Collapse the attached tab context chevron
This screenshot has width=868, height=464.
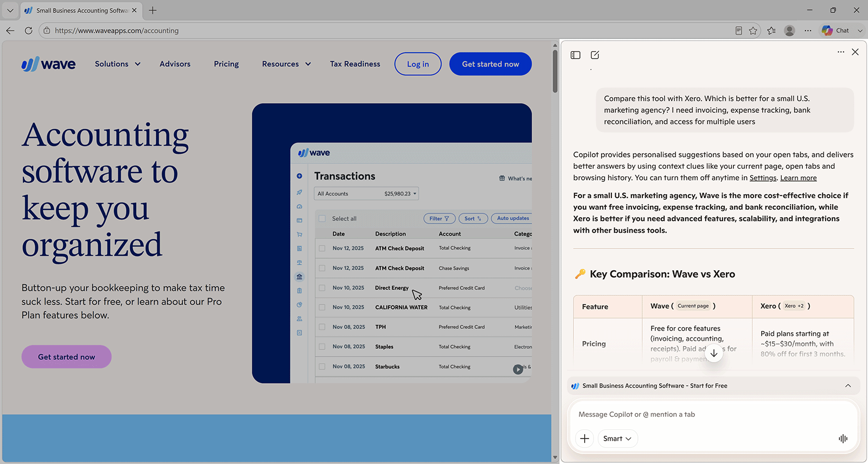pos(848,386)
